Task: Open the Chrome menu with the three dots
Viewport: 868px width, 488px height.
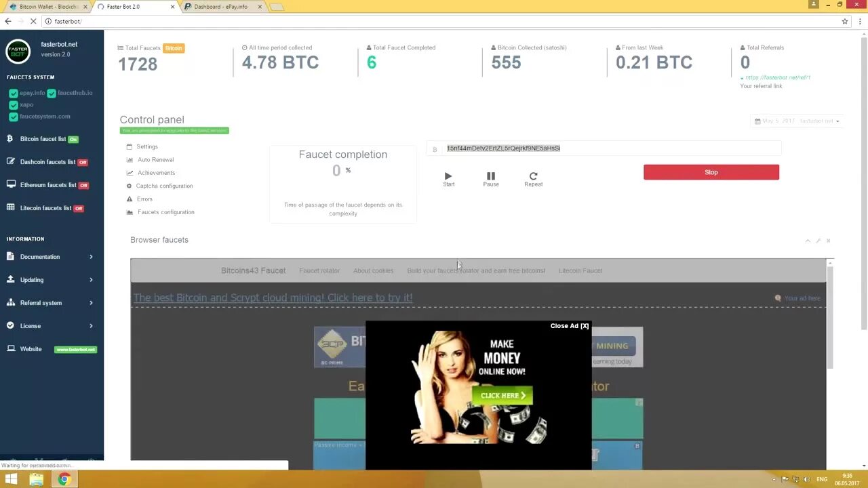Action: pyautogui.click(x=859, y=21)
